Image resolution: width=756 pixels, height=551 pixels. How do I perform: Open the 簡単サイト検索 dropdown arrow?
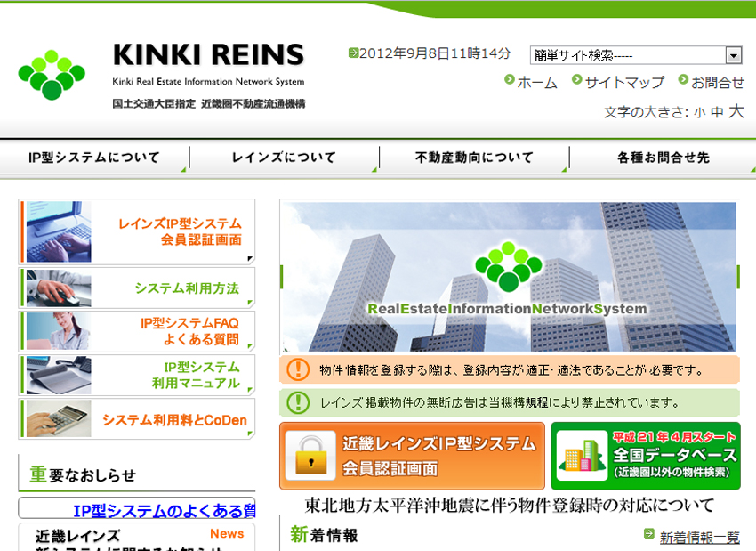[x=734, y=55]
